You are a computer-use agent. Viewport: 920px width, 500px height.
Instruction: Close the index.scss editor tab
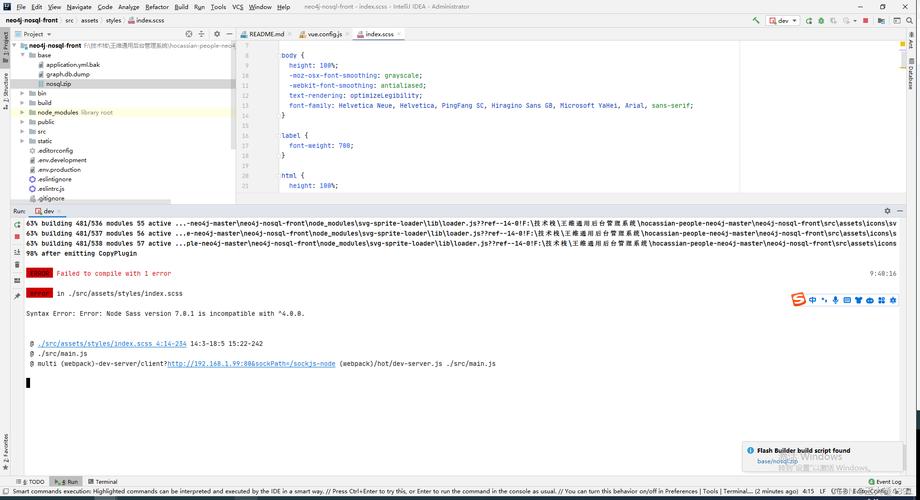(x=399, y=34)
